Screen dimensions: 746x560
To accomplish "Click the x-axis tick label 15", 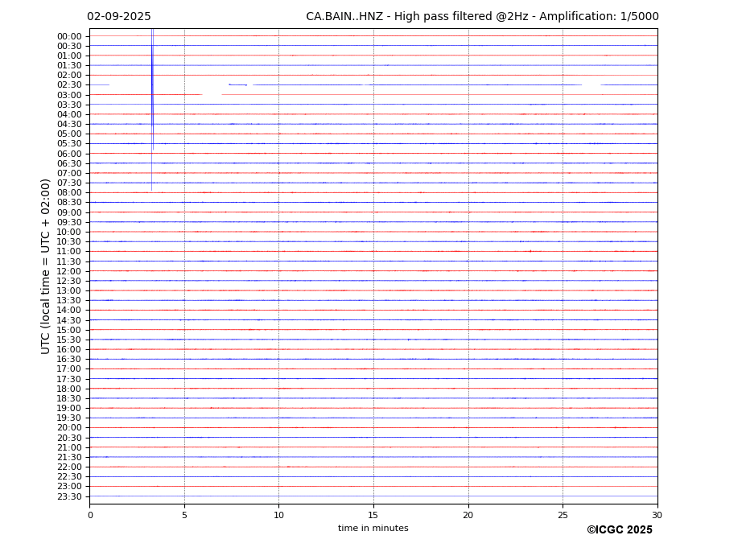I will 373,515.
